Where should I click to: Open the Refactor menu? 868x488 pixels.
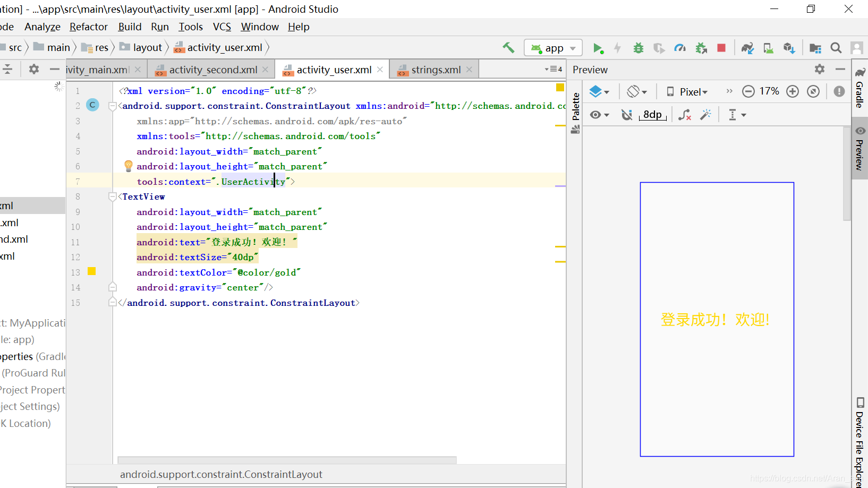click(89, 27)
